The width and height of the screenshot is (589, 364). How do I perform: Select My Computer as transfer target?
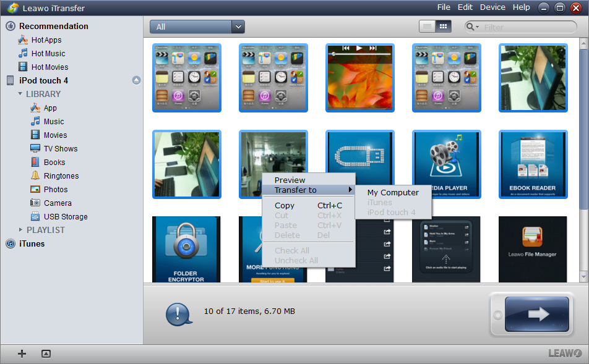(393, 192)
